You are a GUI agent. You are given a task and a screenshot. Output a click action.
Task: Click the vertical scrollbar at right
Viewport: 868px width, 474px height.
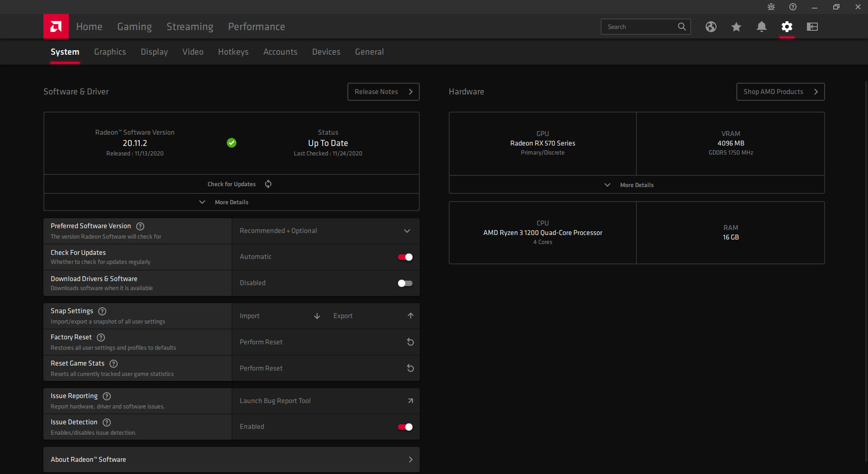point(866,271)
